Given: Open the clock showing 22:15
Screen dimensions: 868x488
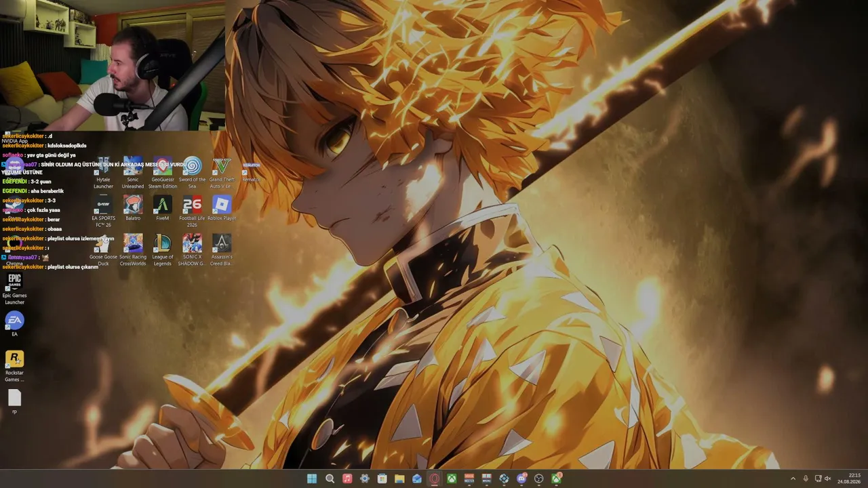Looking at the screenshot, I should [849, 479].
